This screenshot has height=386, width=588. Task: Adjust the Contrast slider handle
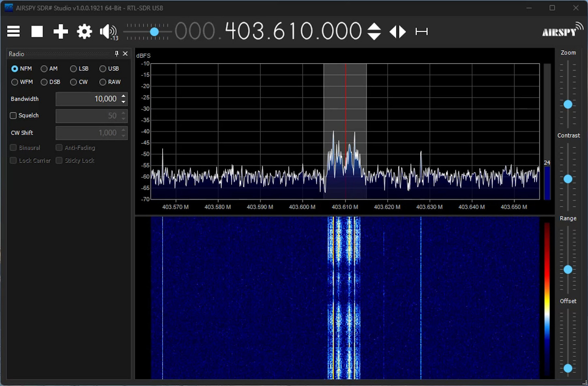pyautogui.click(x=568, y=179)
